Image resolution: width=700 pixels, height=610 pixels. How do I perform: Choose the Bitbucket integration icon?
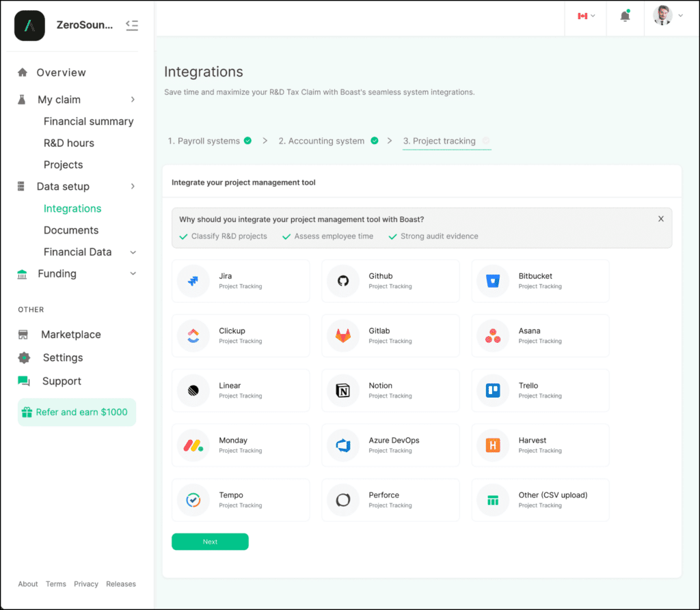[493, 281]
